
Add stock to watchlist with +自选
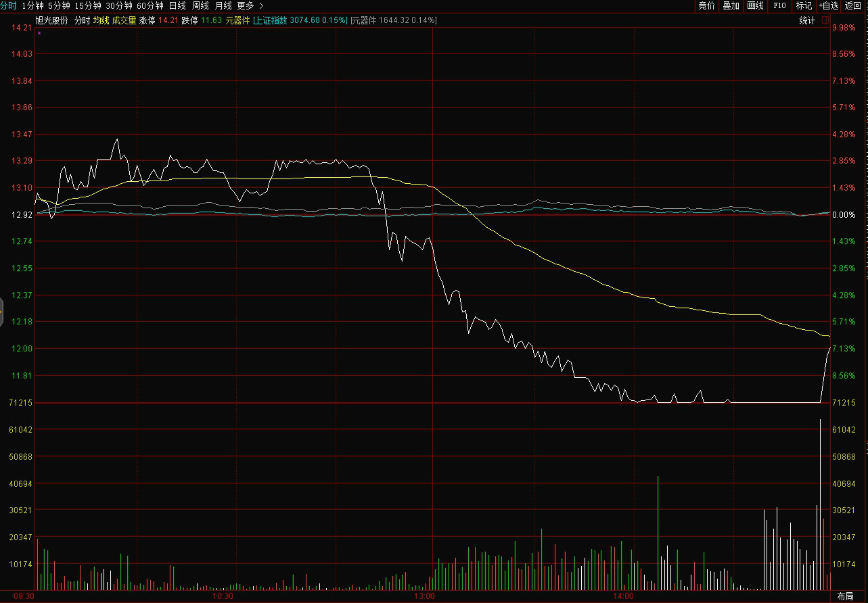[828, 5]
